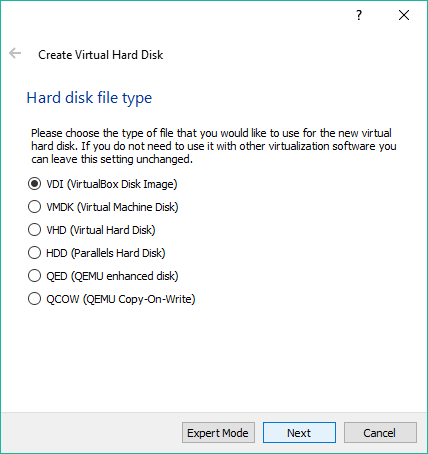Click the 'QCOW (QEMU Copy-On-Write)' label text
Image resolution: width=428 pixels, height=454 pixels.
[121, 299]
